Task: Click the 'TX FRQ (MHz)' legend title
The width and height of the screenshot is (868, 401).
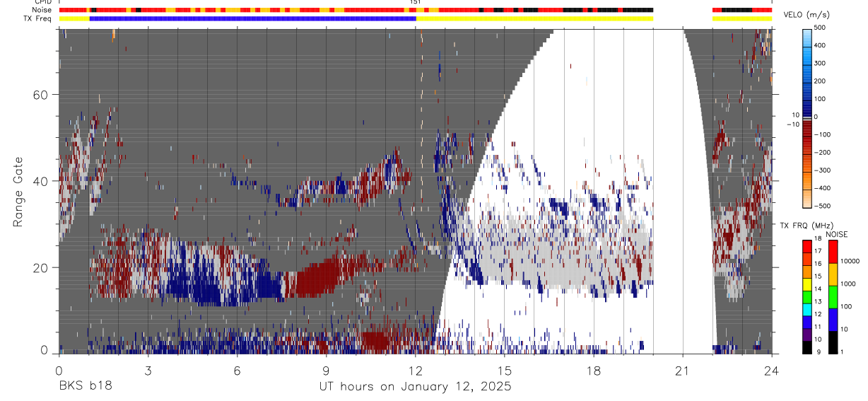Action: click(x=807, y=225)
